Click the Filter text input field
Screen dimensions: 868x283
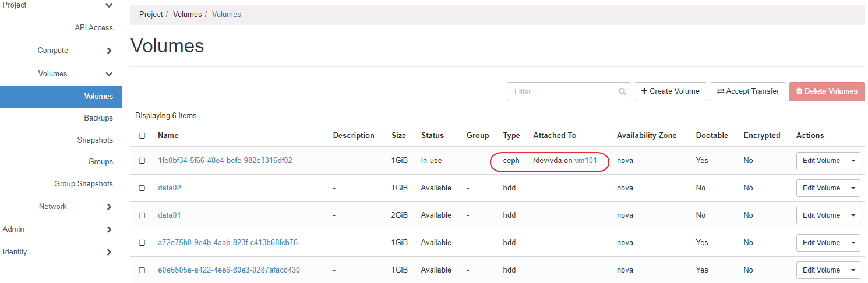(562, 91)
